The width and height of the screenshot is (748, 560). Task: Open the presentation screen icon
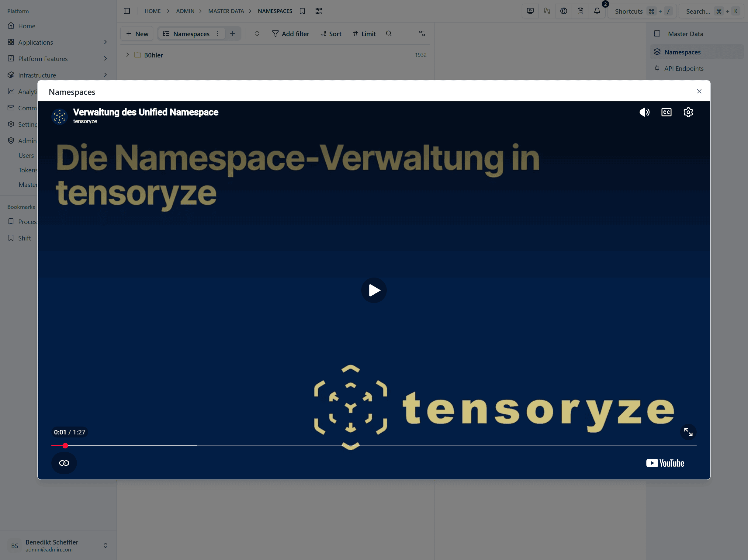tap(530, 11)
